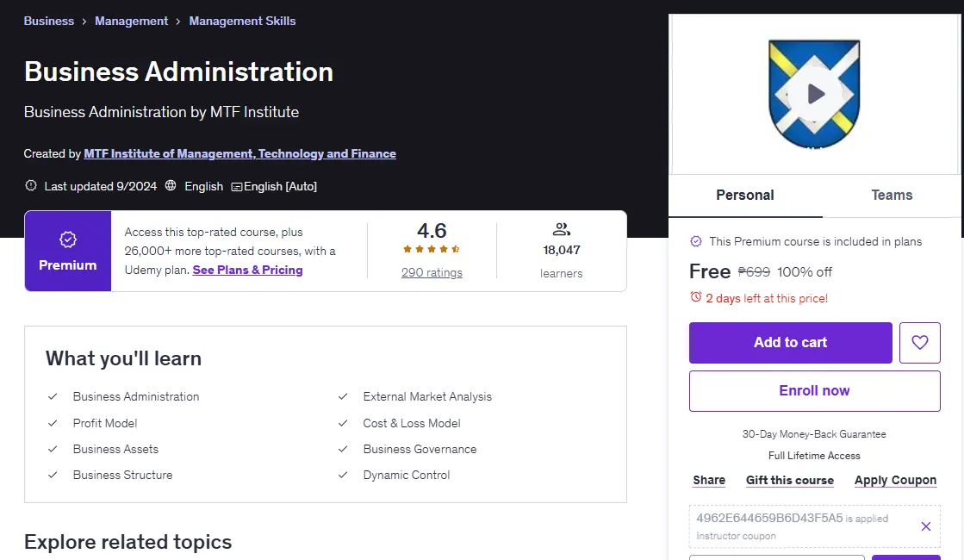Click the coupon code 4962E644659B6D43F5A5 text
The image size is (964, 560).
(769, 518)
